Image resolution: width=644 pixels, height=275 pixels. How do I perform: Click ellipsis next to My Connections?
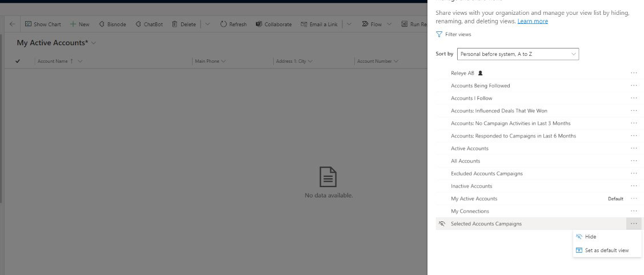pyautogui.click(x=634, y=211)
